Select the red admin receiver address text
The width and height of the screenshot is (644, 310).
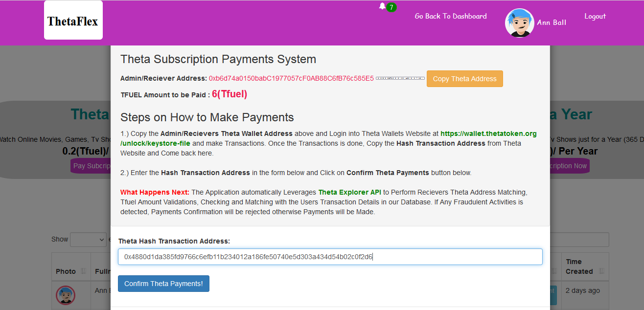[x=291, y=78]
